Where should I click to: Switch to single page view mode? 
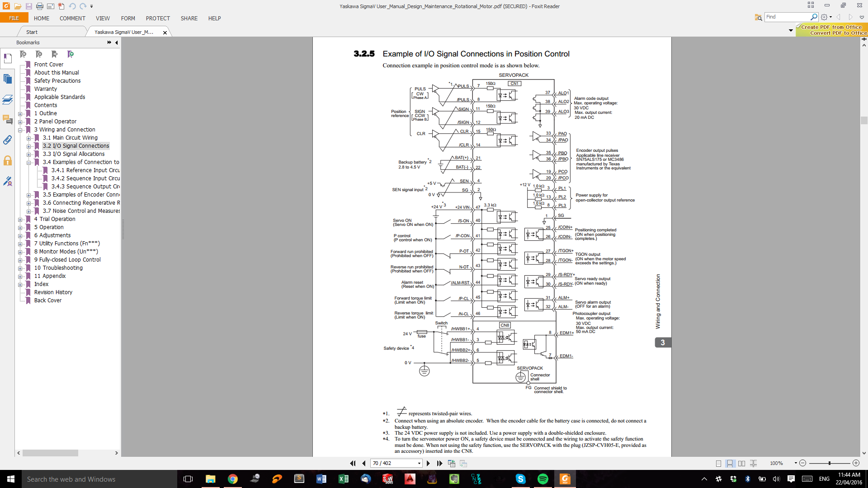(718, 463)
